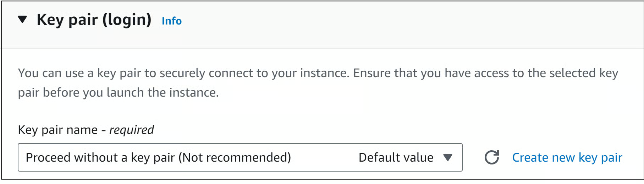Click the Default value label in dropdown
Screen dimensions: 644x184
pos(396,157)
